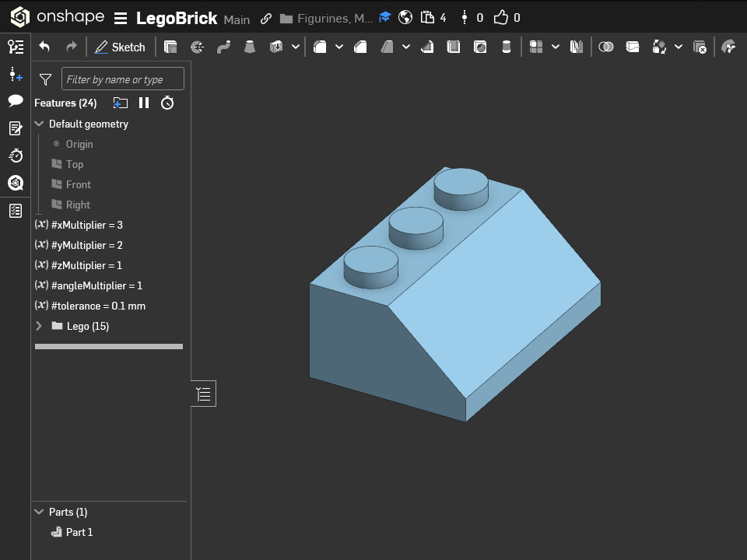This screenshot has width=747, height=560.
Task: Start a new Sketch
Action: [x=120, y=47]
